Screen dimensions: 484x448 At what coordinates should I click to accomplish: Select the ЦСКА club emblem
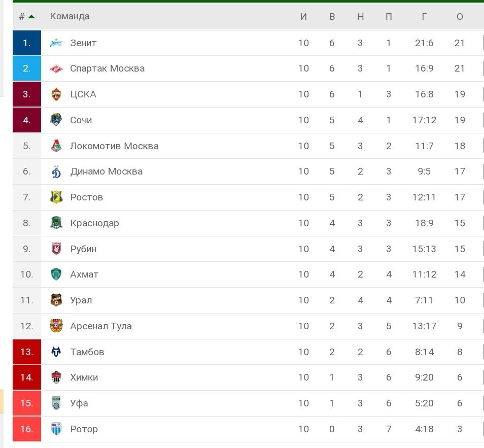56,94
